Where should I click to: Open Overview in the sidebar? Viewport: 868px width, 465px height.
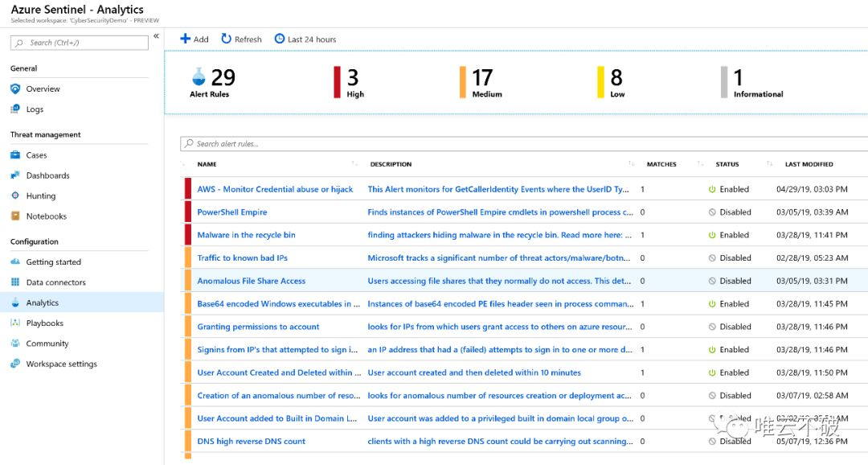pos(43,88)
